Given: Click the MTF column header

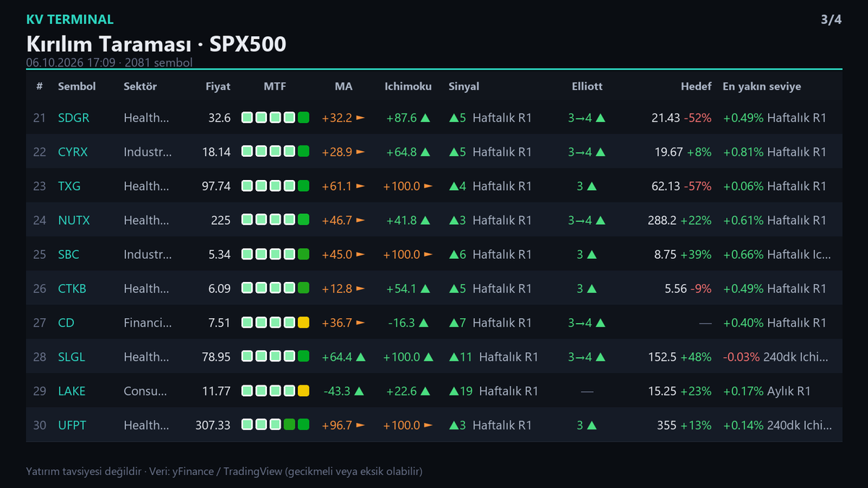Looking at the screenshot, I should [x=275, y=86].
